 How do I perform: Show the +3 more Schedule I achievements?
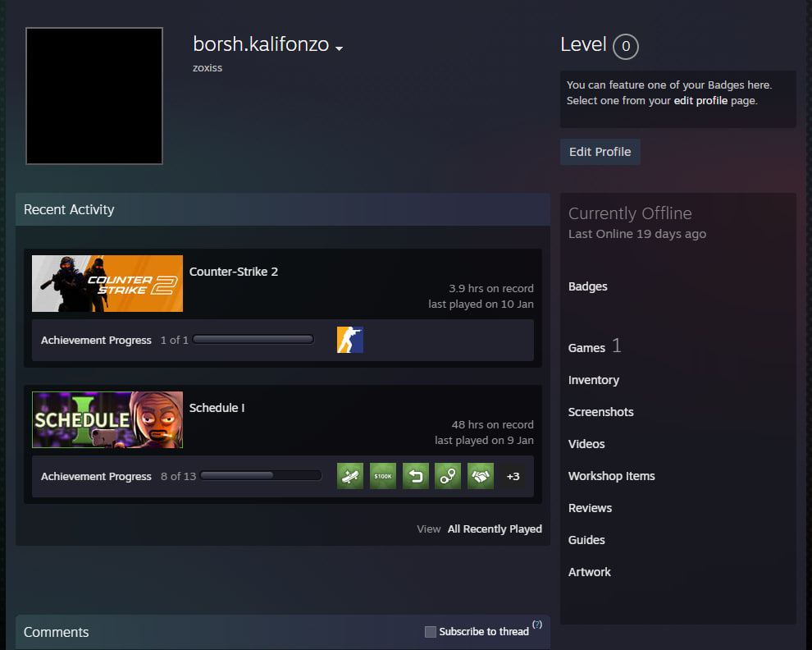pyautogui.click(x=513, y=476)
